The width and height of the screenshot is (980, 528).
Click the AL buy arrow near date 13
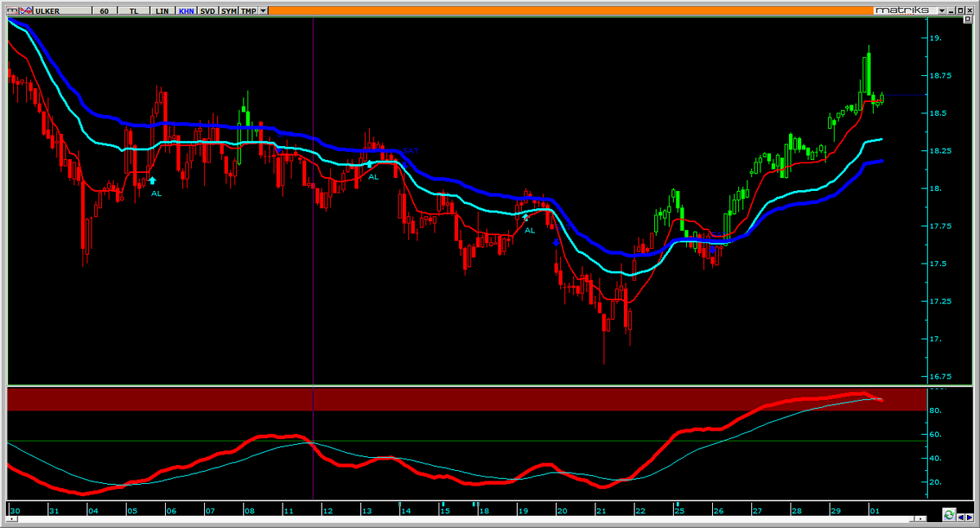click(369, 164)
